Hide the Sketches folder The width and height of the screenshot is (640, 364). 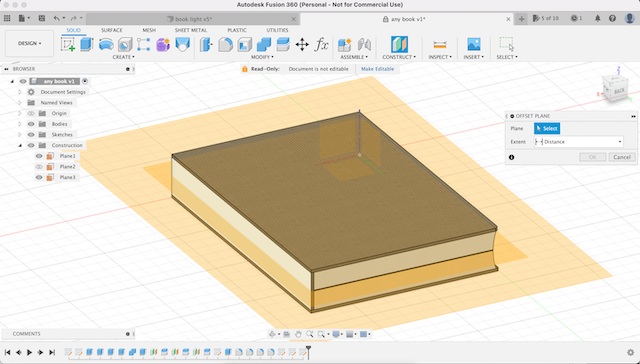31,134
